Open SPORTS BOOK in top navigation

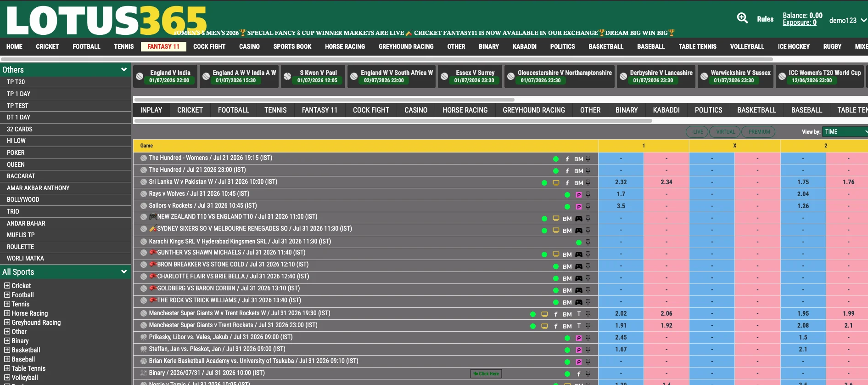292,46
